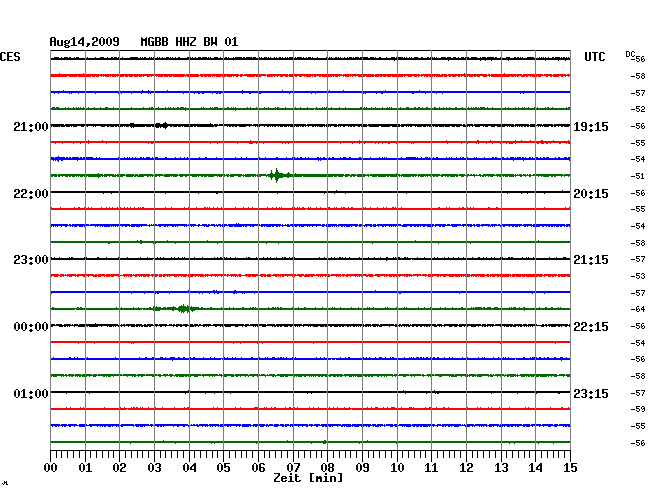Click the 08 minute tick label
This screenshot has height=494, width=650.
point(327,467)
